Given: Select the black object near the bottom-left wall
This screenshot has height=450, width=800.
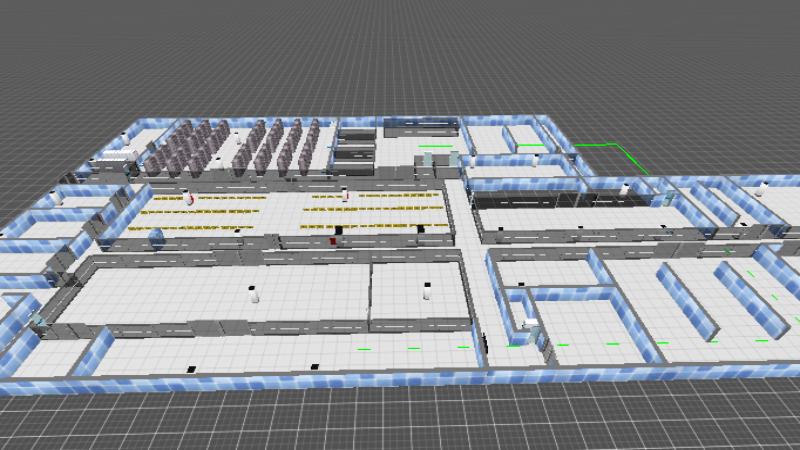Looking at the screenshot, I should click(188, 368).
